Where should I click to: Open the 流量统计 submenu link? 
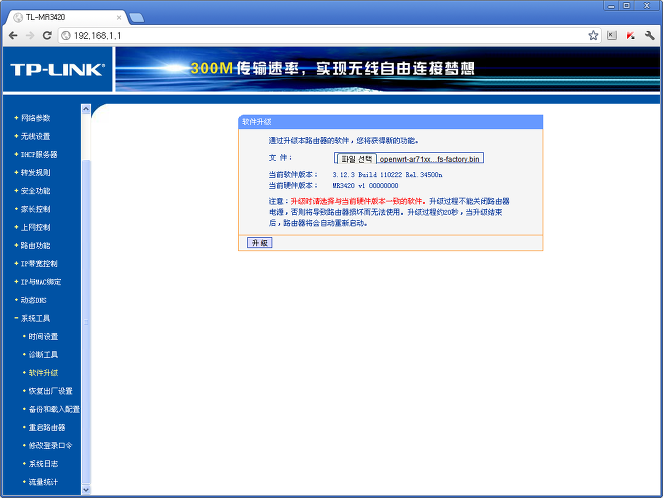pyautogui.click(x=43, y=482)
